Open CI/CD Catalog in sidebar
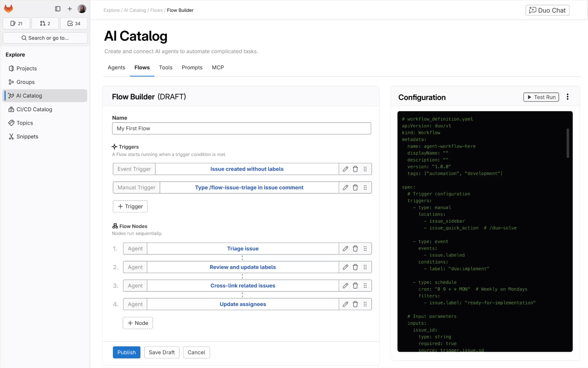Image resolution: width=588 pixels, height=368 pixels. (34, 109)
